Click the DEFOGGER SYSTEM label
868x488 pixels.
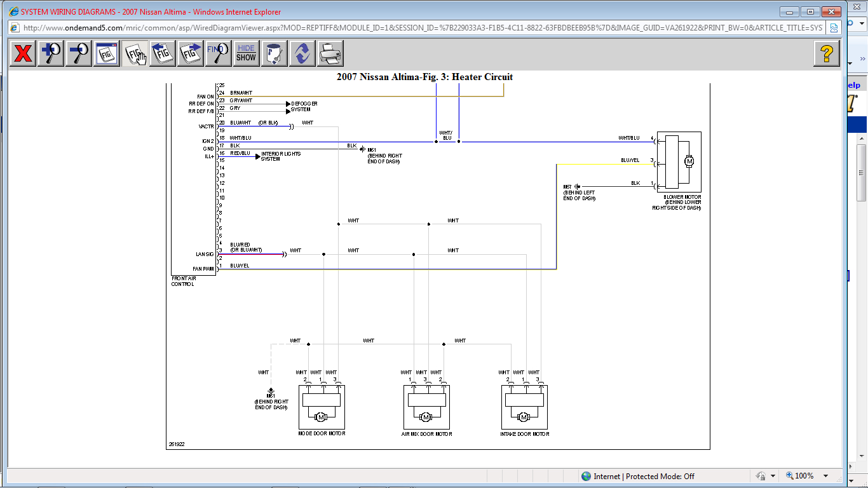(x=304, y=106)
